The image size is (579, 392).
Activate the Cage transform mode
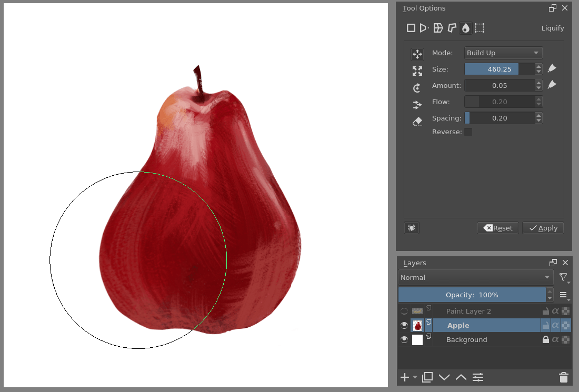point(452,28)
